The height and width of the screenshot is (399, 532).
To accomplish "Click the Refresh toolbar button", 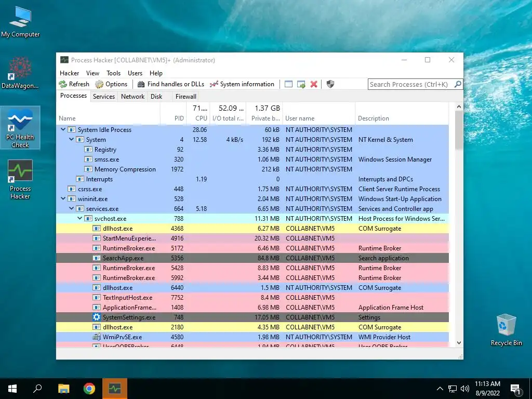I will 74,84.
